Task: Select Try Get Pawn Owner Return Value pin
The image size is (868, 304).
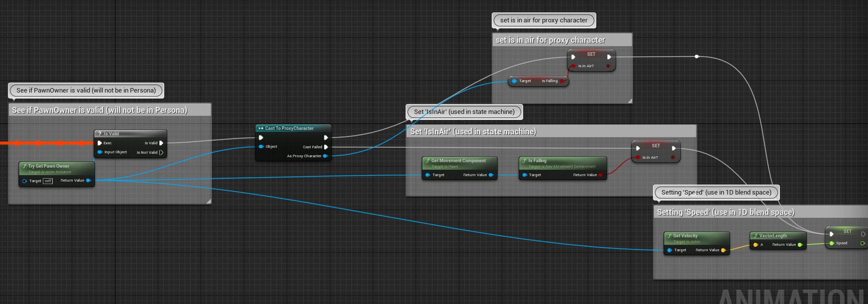Action: click(x=89, y=180)
